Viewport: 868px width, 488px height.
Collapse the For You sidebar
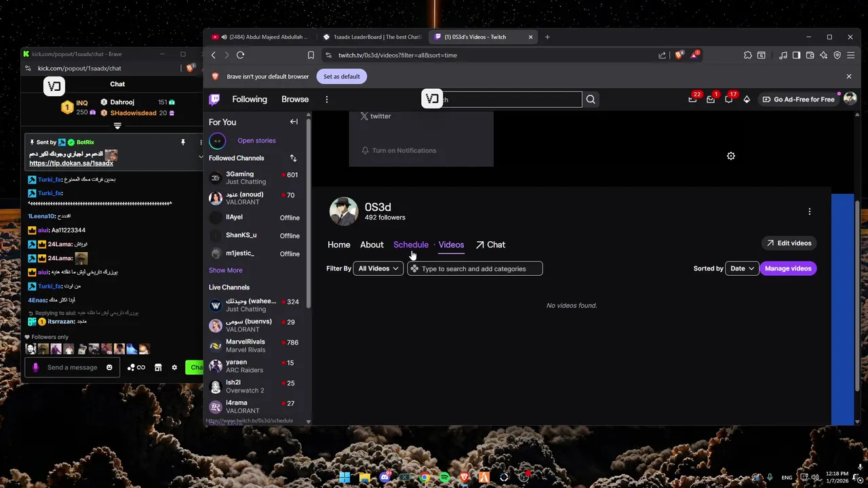coord(294,122)
